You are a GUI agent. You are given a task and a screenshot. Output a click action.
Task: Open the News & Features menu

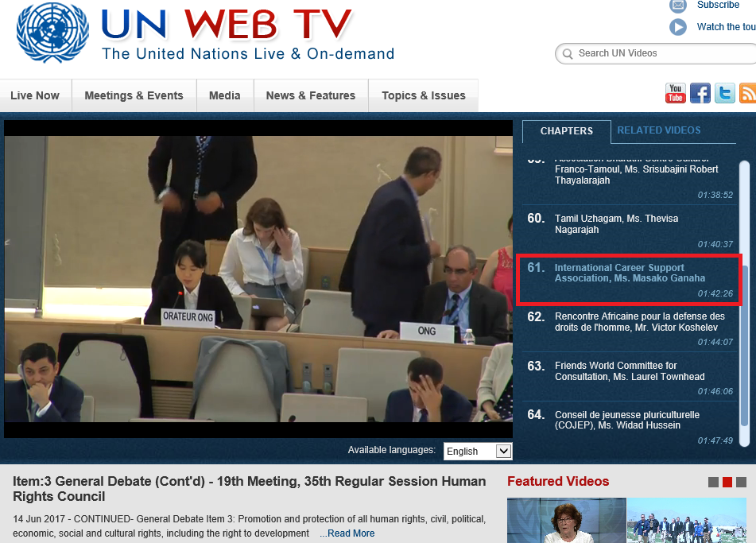coord(311,95)
